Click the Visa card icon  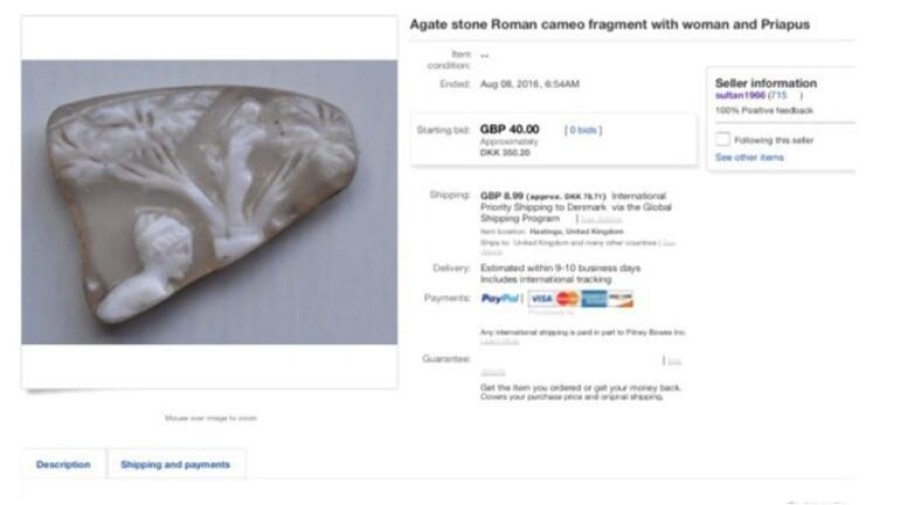click(541, 299)
